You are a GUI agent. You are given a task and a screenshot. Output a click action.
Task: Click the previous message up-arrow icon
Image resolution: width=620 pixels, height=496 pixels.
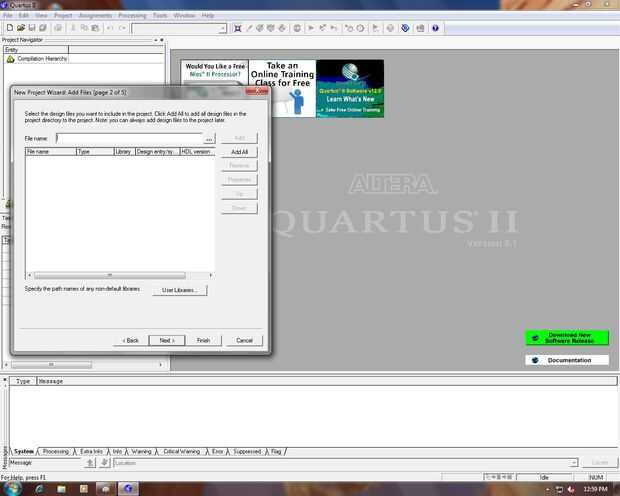tap(90, 462)
